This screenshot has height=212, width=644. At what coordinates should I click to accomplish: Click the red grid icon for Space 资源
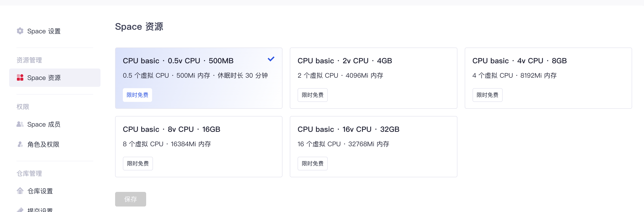[x=20, y=77]
